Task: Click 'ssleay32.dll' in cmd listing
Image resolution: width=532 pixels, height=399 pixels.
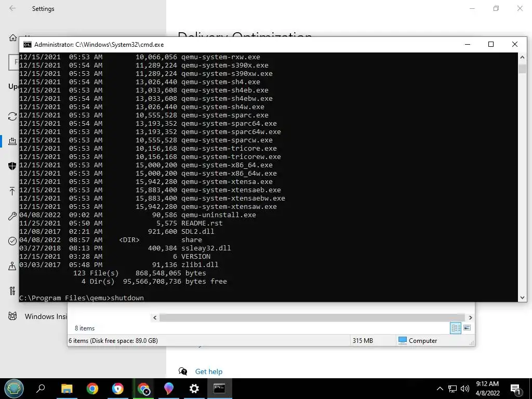Action: 206,248
